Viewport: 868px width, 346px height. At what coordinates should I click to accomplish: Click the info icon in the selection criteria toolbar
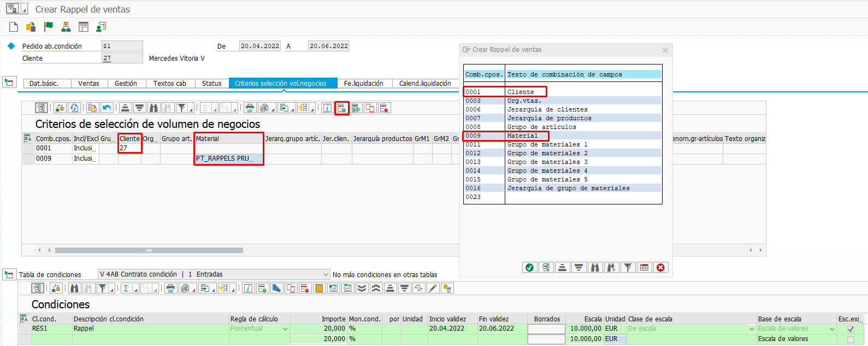(x=327, y=108)
